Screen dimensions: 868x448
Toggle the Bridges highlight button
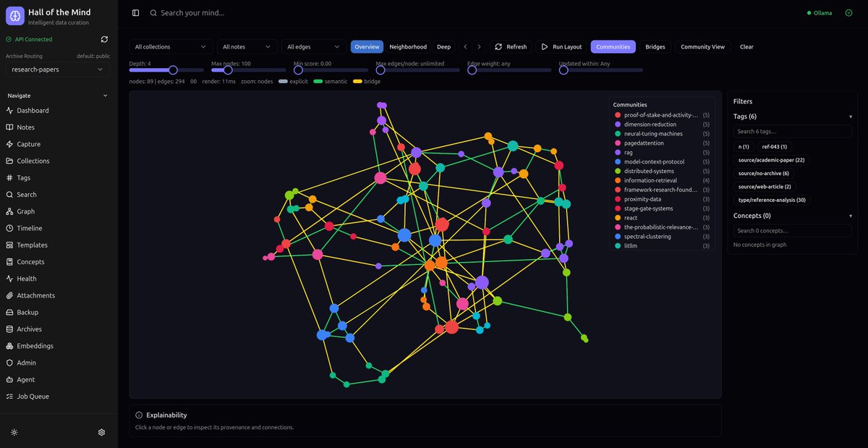click(655, 47)
